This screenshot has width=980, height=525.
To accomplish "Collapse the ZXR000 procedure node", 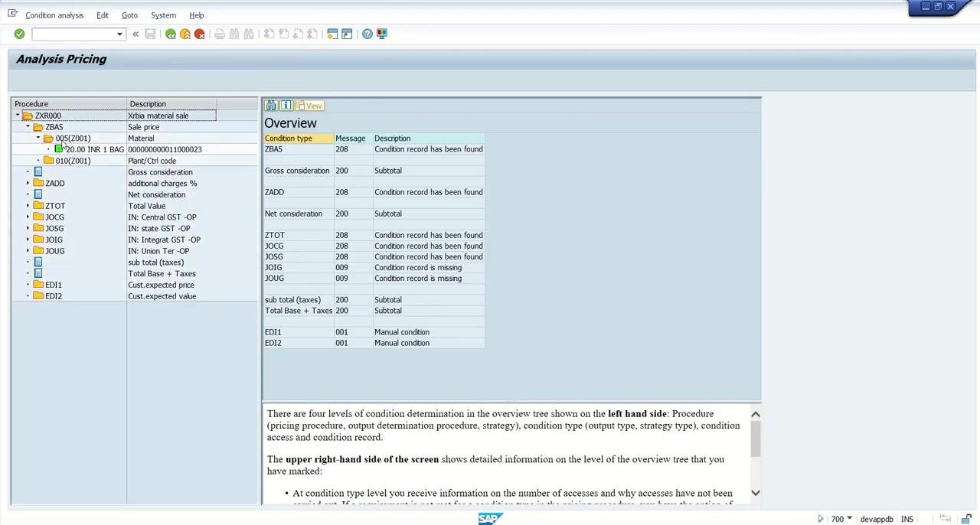I will (x=18, y=116).
